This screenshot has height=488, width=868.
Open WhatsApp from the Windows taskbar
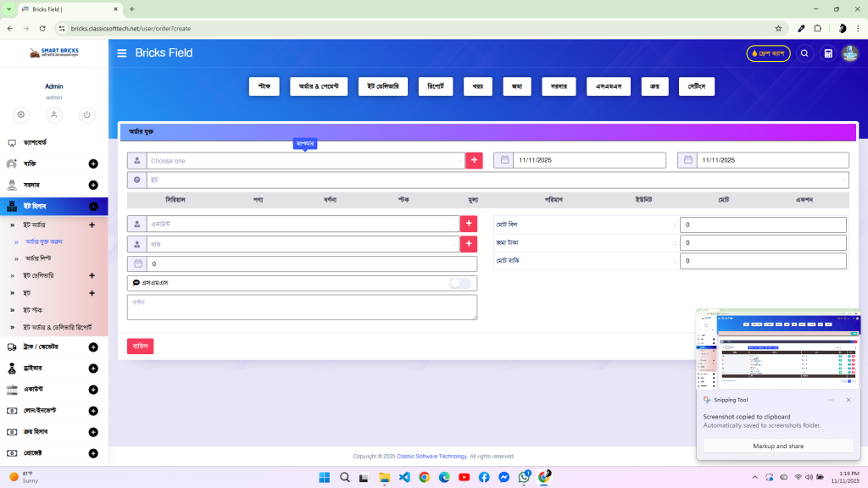point(524,477)
